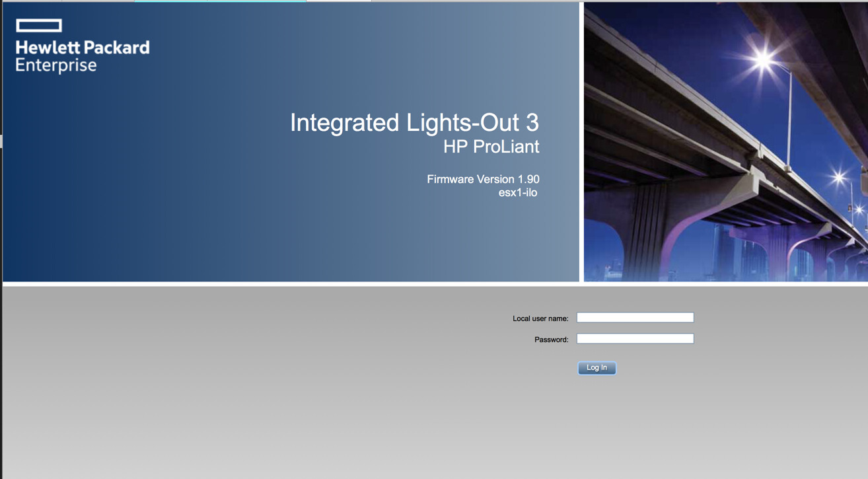The width and height of the screenshot is (868, 479).
Task: Focus the Password input field
Action: (x=635, y=339)
